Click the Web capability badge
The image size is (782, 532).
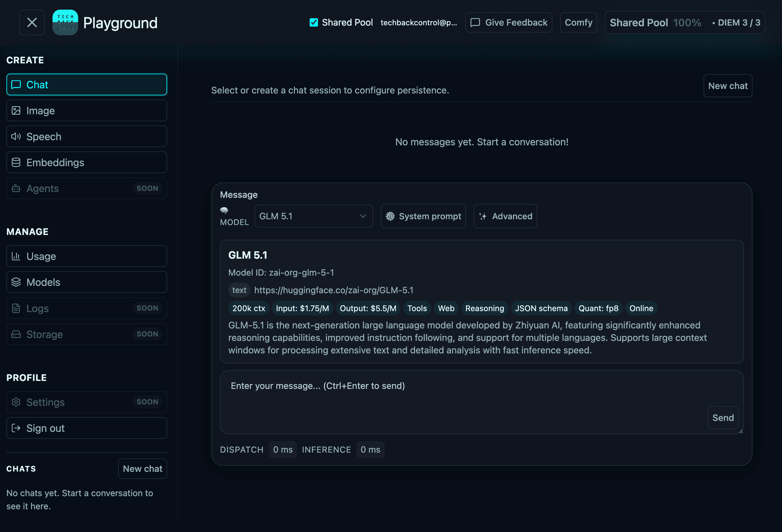446,308
